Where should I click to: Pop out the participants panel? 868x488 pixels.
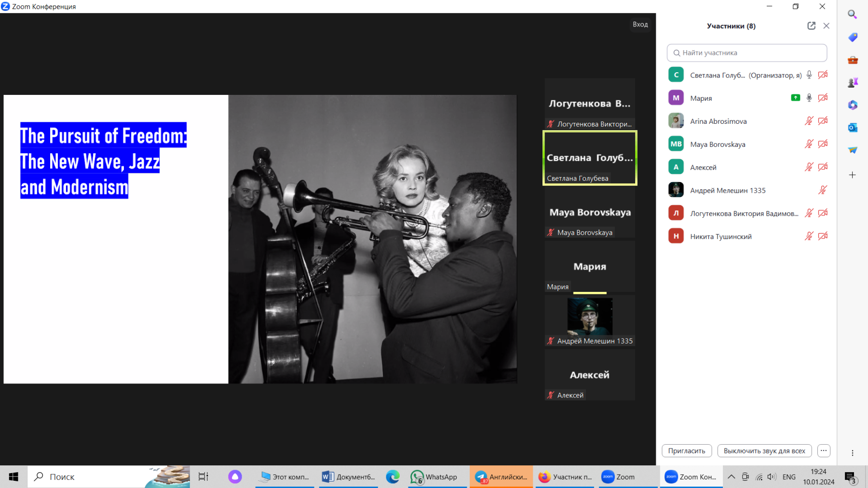click(x=811, y=26)
